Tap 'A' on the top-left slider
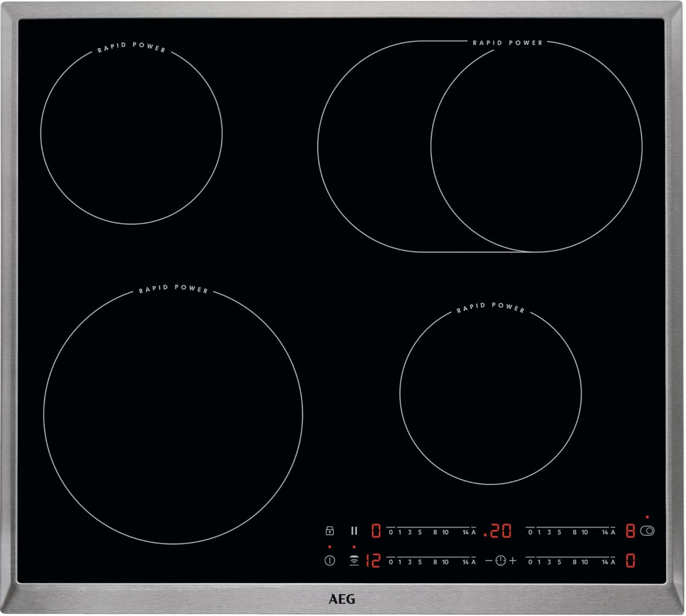The width and height of the screenshot is (686, 616). pos(473,532)
